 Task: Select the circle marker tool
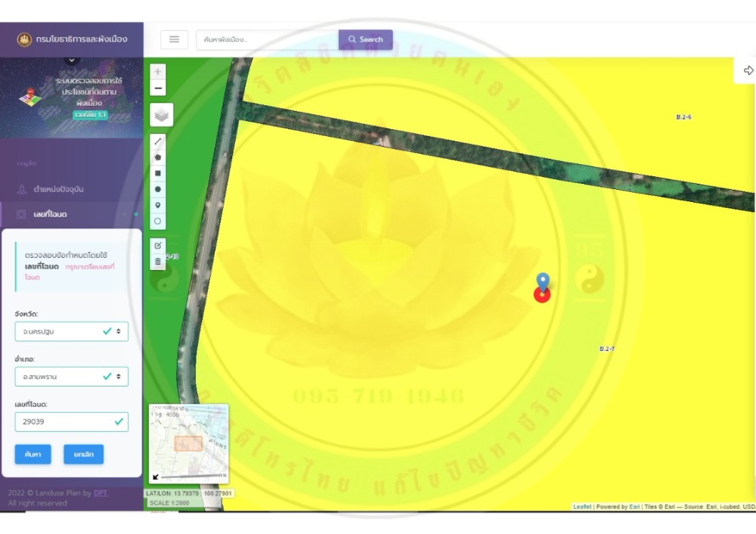pyautogui.click(x=157, y=222)
